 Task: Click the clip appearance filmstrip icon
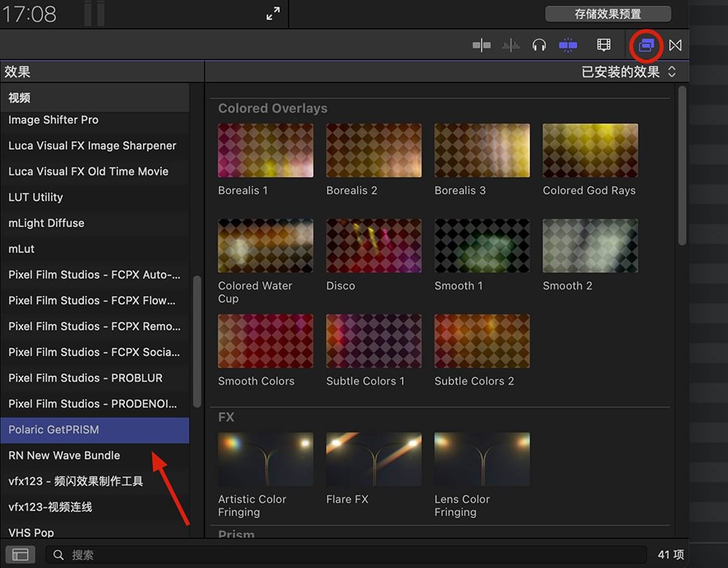(603, 45)
